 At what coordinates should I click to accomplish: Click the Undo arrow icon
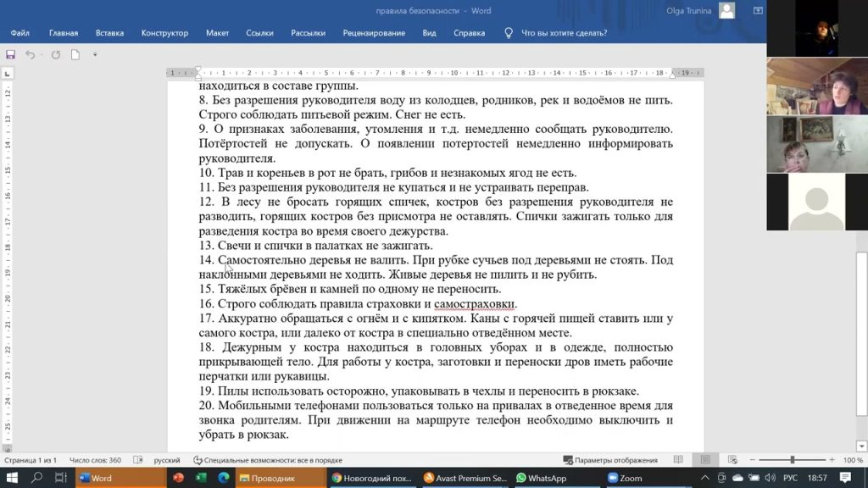(30, 55)
